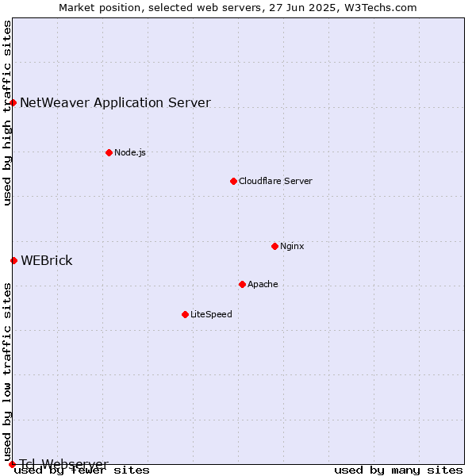Click the NetWeaver Application Server red data point
Image resolution: width=476 pixels, height=476 pixels.
coord(13,102)
